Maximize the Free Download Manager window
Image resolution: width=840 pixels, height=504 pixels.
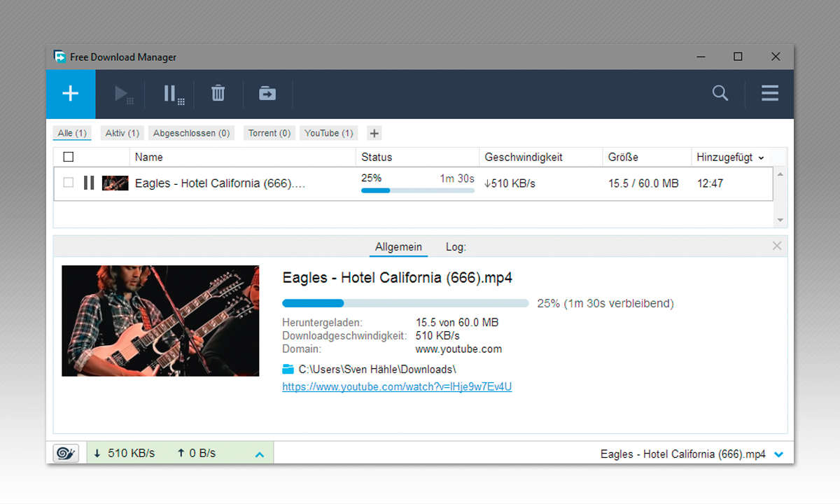(738, 57)
